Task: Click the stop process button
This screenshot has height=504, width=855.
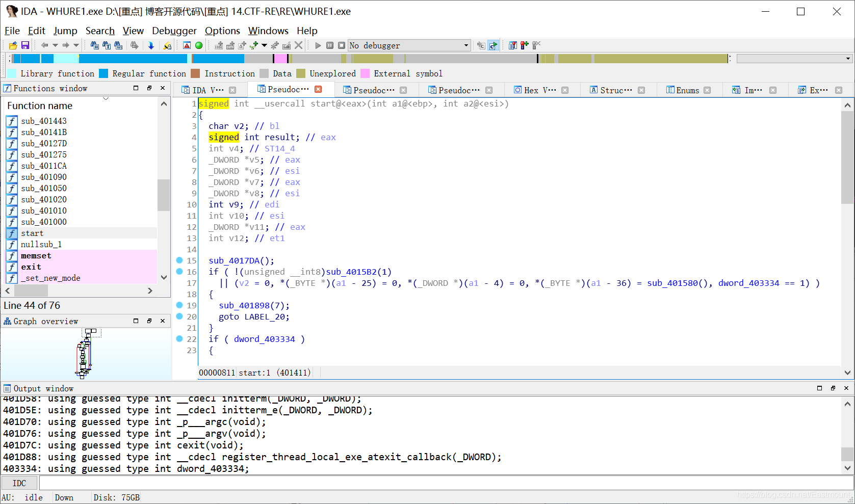Action: pyautogui.click(x=342, y=45)
